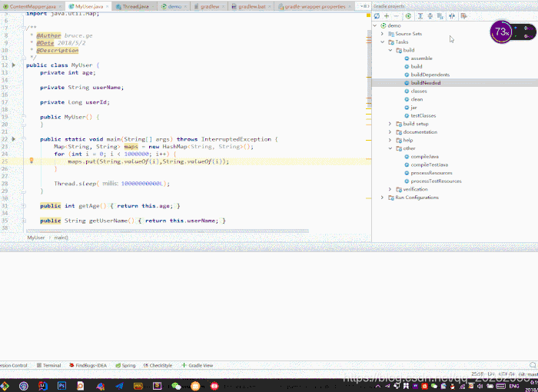Select the jar Gradle task

point(413,108)
